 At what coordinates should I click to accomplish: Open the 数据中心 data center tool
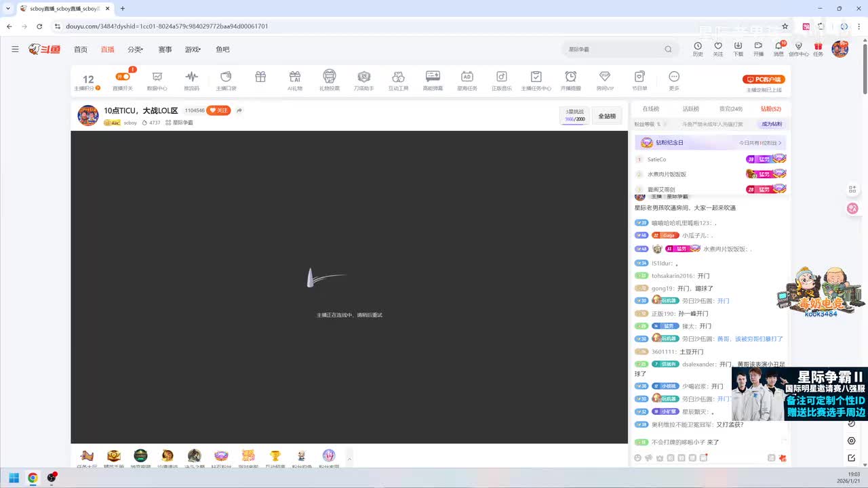[x=157, y=81]
